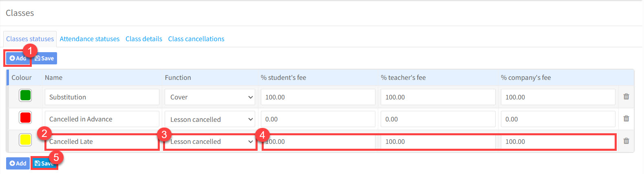Focus company's fee field for Cancelled Late
644x174 pixels.
click(558, 141)
